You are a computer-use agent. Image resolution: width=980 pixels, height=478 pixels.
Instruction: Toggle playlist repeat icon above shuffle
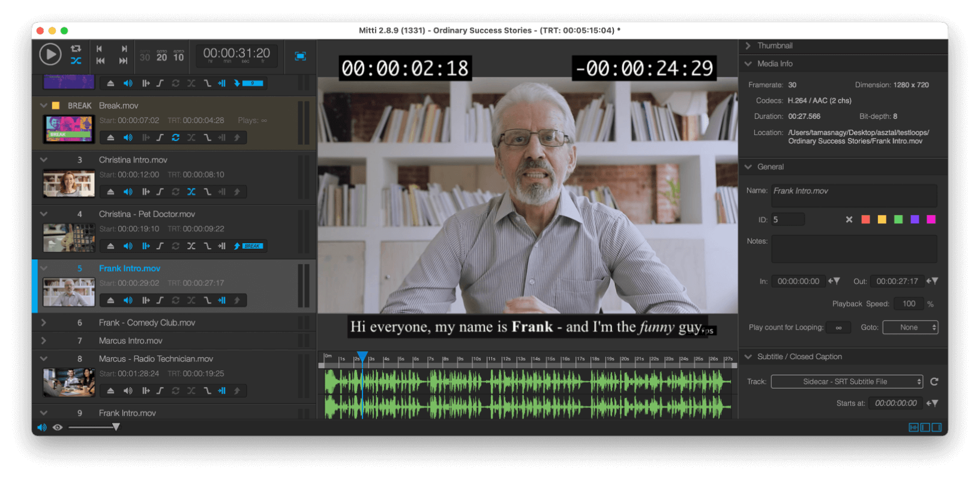point(76,49)
